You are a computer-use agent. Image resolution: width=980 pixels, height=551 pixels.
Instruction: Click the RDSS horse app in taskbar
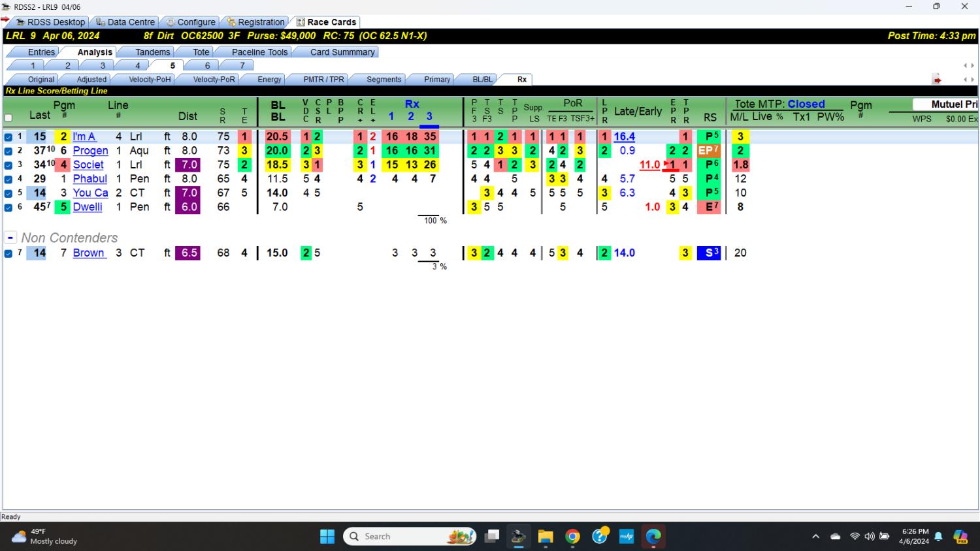[519, 537]
